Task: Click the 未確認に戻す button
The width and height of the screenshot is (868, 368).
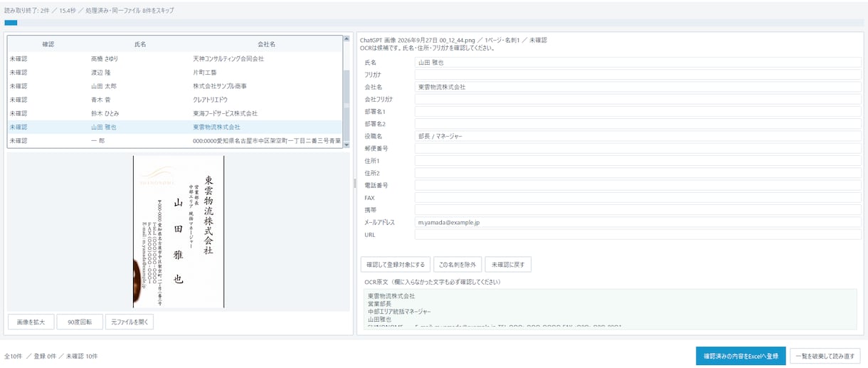Action: 508,265
